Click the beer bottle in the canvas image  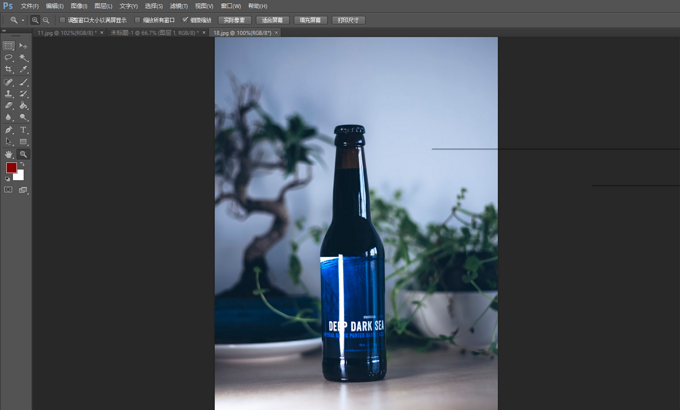pyautogui.click(x=353, y=254)
